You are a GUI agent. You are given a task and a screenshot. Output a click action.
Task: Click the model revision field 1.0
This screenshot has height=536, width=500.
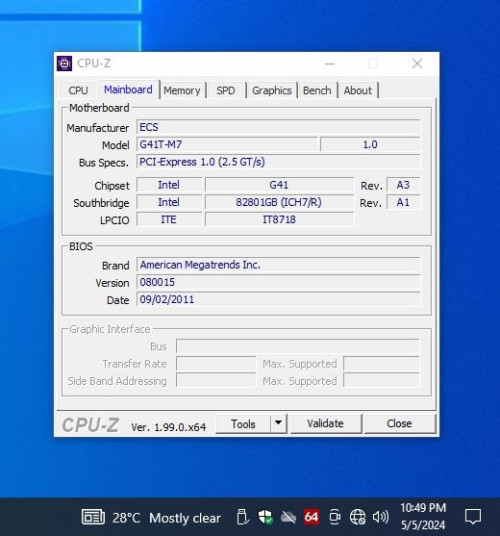[x=370, y=144]
